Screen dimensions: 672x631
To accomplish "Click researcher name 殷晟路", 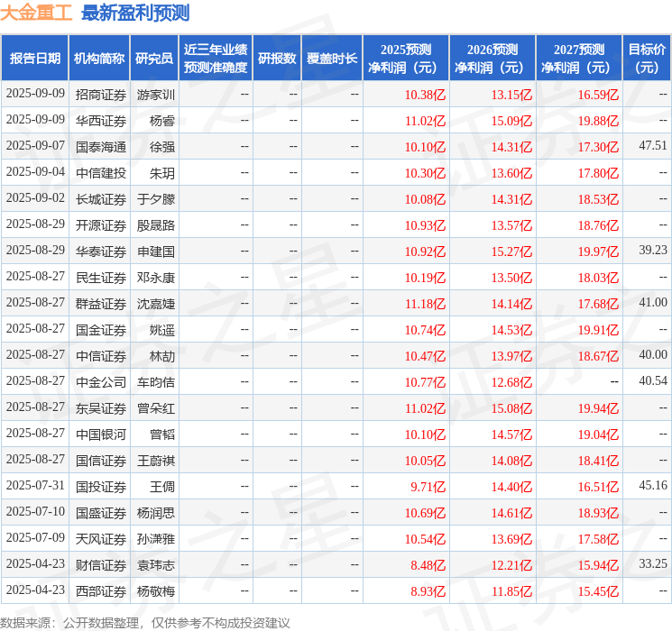I will [x=156, y=225].
